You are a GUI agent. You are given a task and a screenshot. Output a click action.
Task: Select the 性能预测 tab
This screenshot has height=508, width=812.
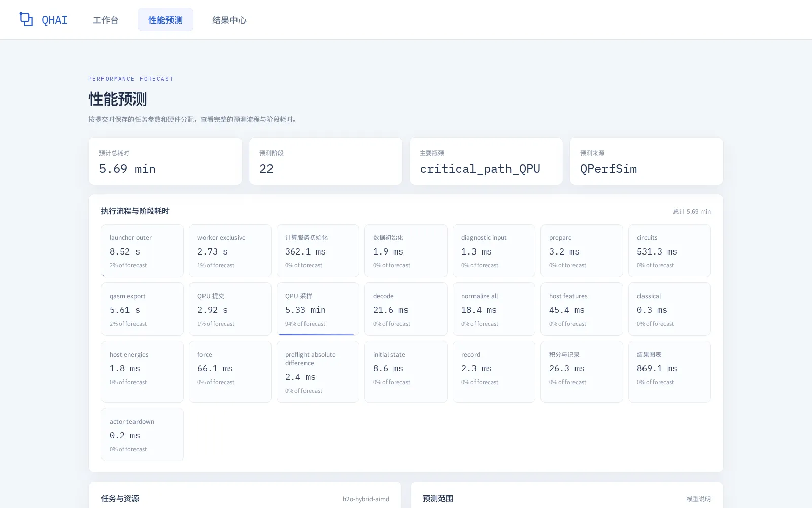[x=165, y=20]
